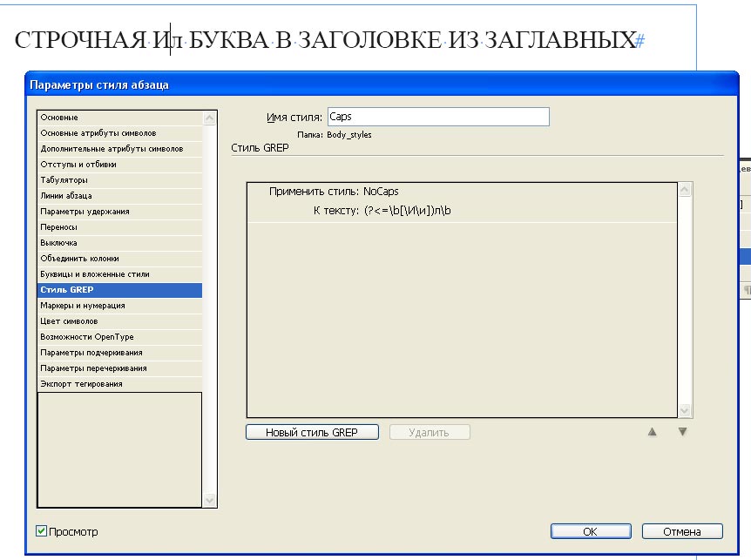Click the disabled Удалить button
Screen dimensions: 751x560
[430, 432]
